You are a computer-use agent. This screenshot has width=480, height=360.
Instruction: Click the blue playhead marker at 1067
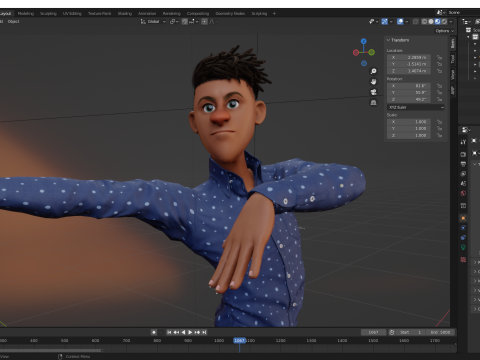(239, 340)
